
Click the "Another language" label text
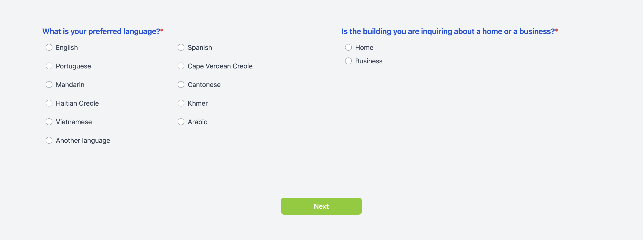pos(83,141)
